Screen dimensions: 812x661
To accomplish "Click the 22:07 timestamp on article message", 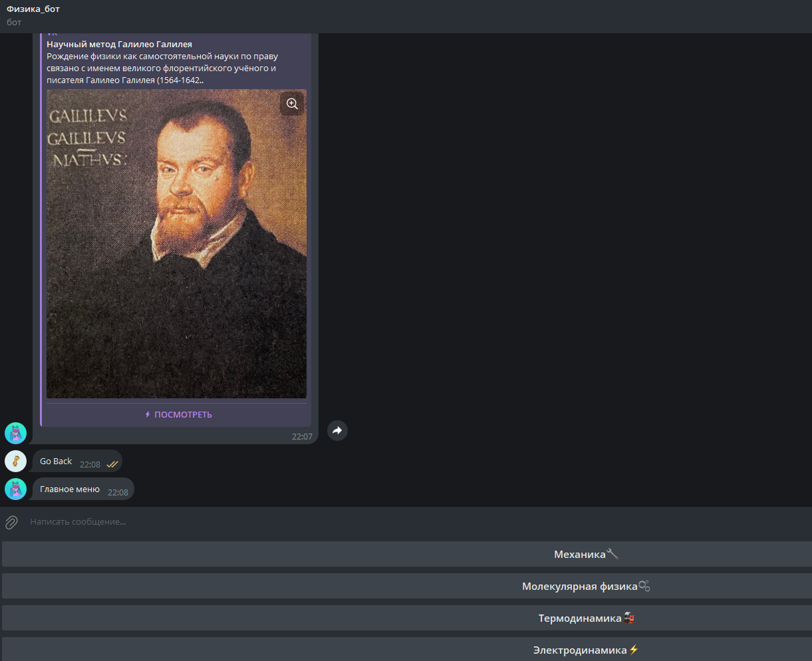I will point(302,437).
